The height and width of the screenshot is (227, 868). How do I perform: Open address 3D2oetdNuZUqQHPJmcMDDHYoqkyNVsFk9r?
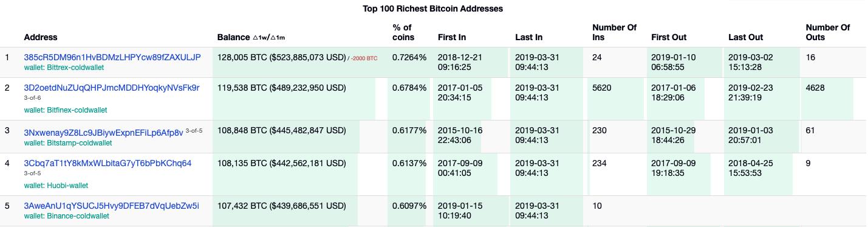click(x=112, y=88)
